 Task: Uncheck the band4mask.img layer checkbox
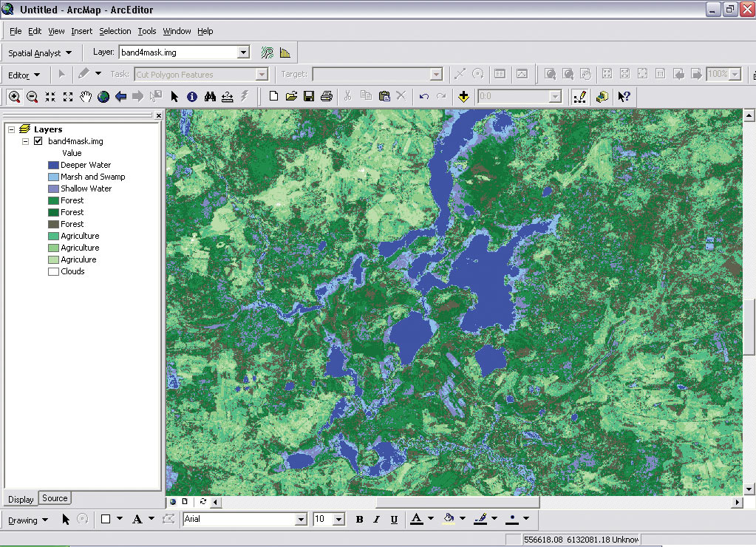tap(38, 141)
